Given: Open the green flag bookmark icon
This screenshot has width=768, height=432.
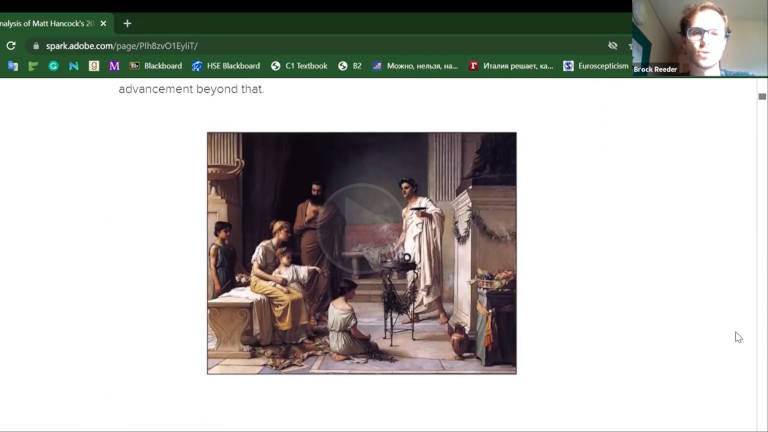Looking at the screenshot, I should coord(33,66).
